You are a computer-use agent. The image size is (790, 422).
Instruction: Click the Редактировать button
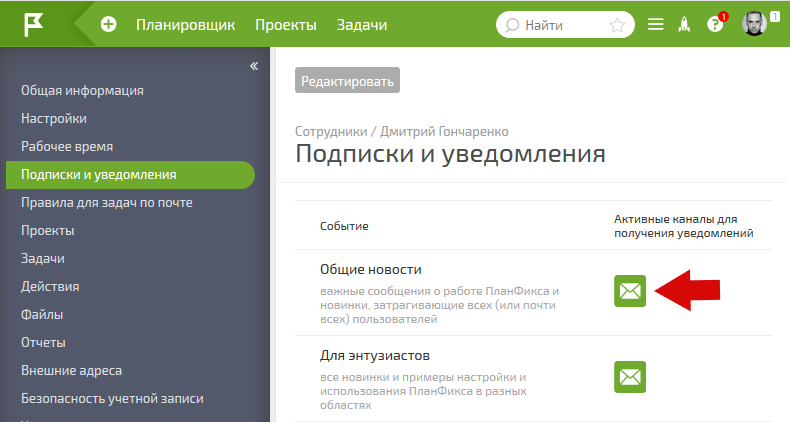[347, 81]
